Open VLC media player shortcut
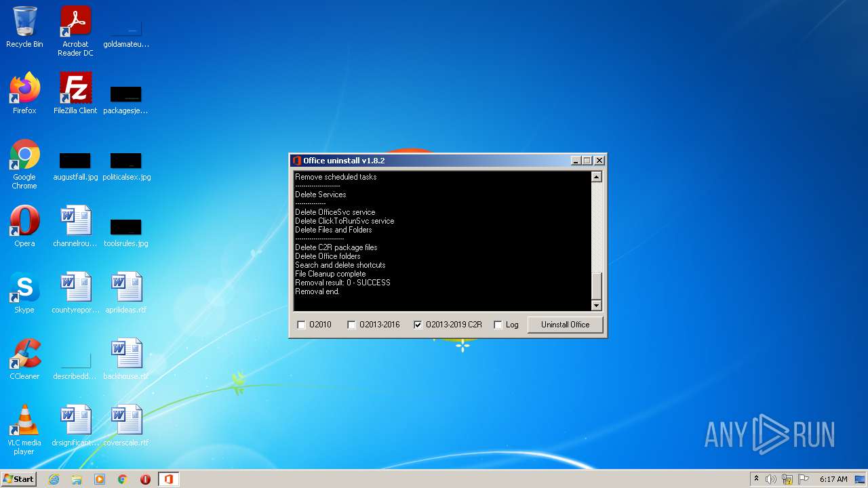 24,430
